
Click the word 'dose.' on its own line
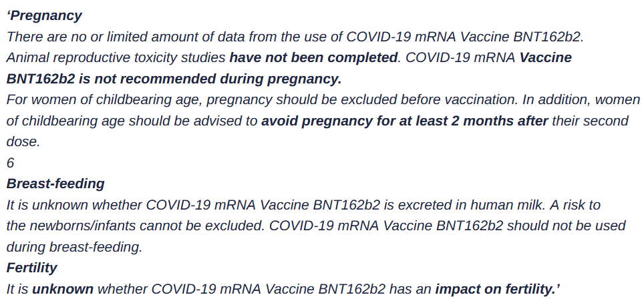pos(23,141)
